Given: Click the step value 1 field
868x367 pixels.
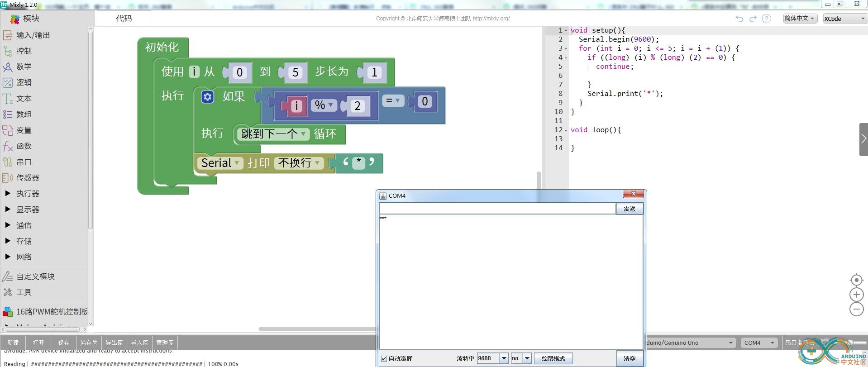Looking at the screenshot, I should tap(374, 72).
